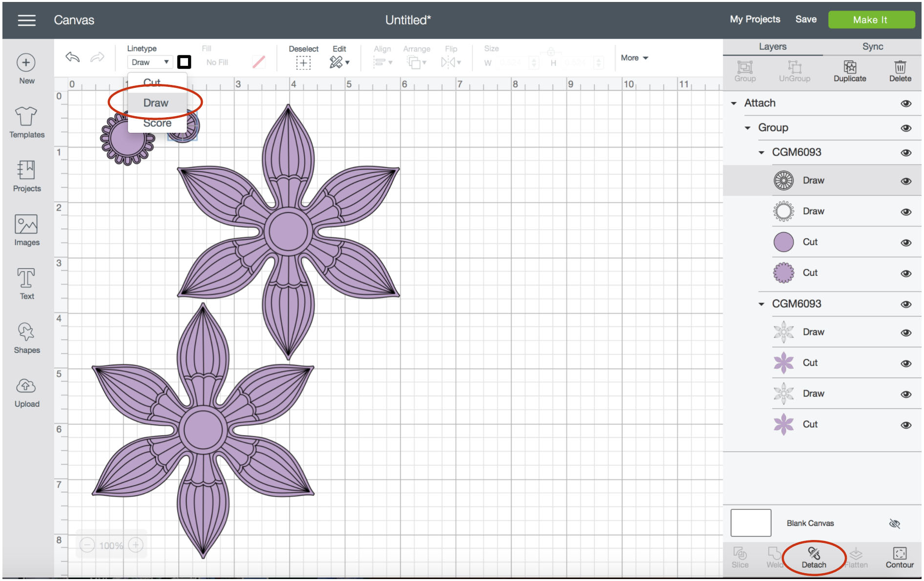Select the bottom large flower on canvas
The height and width of the screenshot is (581, 924).
pyautogui.click(x=203, y=430)
